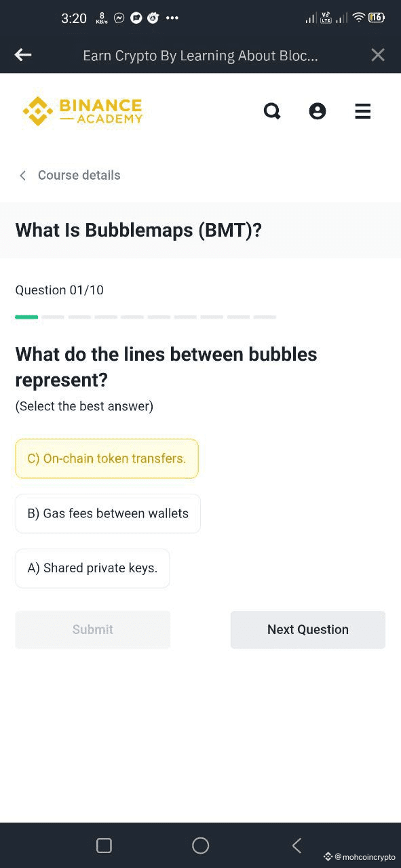Close the in-app browser with X
The height and width of the screenshot is (868, 401).
378,55
